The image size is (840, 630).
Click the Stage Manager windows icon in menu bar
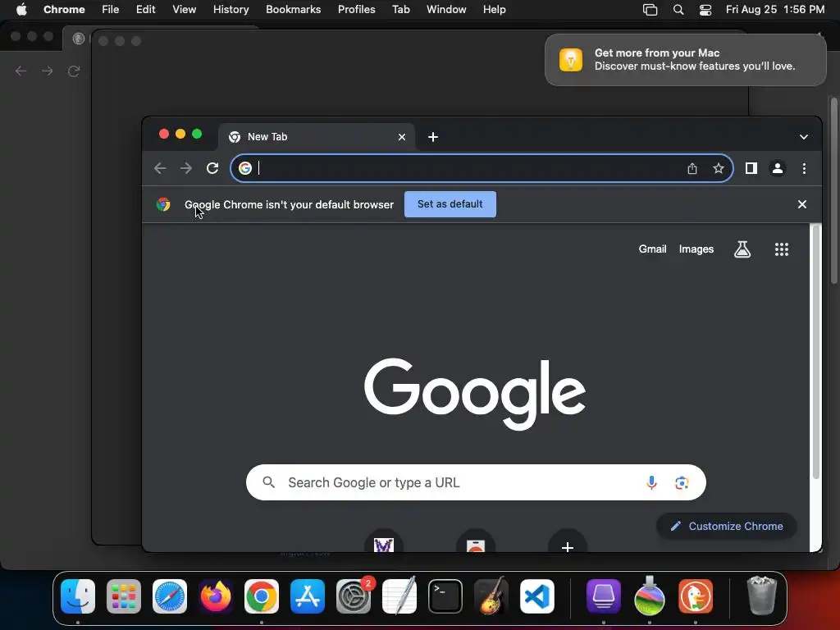pyautogui.click(x=650, y=10)
